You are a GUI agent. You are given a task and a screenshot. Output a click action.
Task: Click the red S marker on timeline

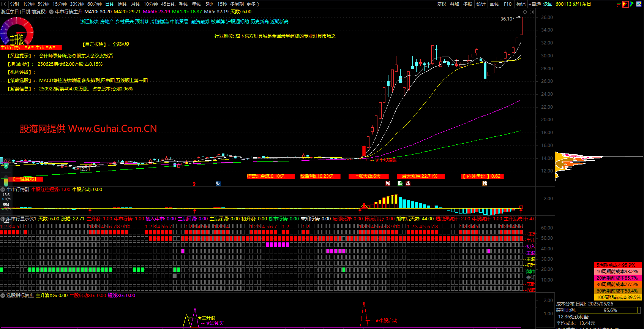[194, 183]
